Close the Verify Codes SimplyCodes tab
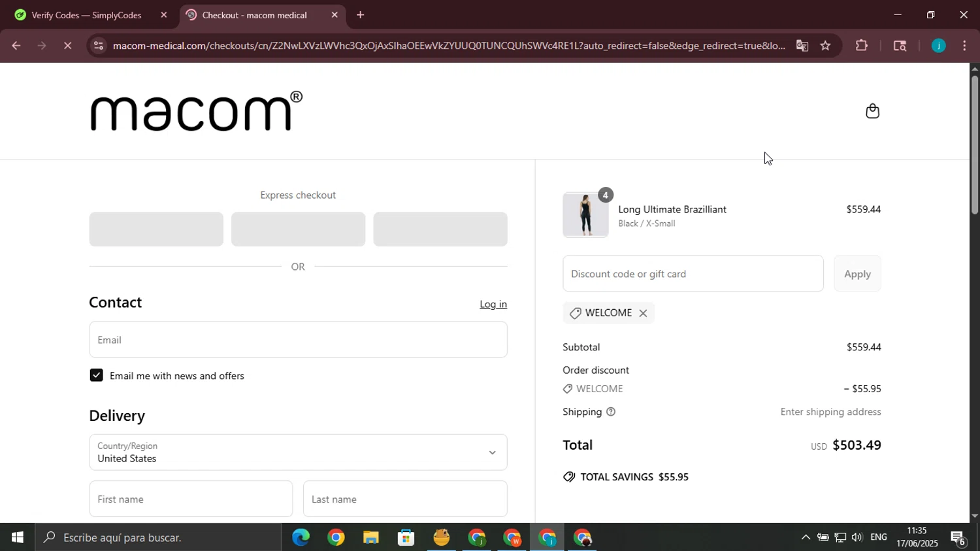Screen dimensions: 980x551 pos(163,15)
